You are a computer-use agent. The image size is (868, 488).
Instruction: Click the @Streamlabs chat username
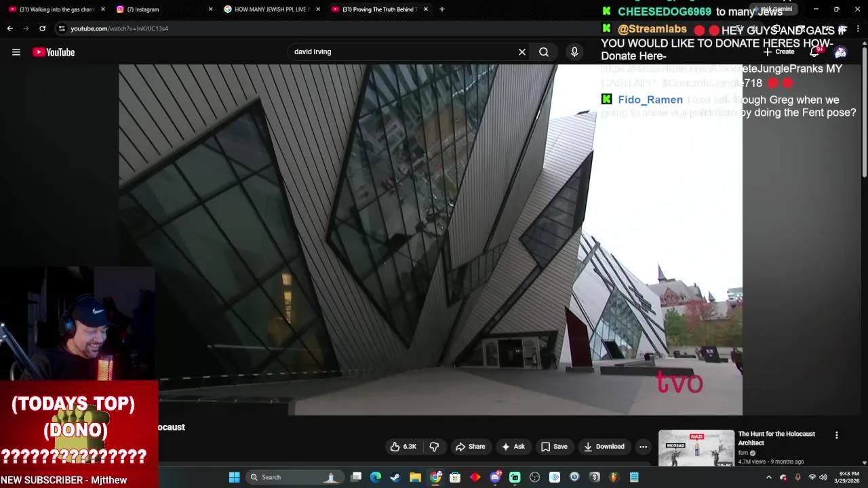(x=652, y=29)
